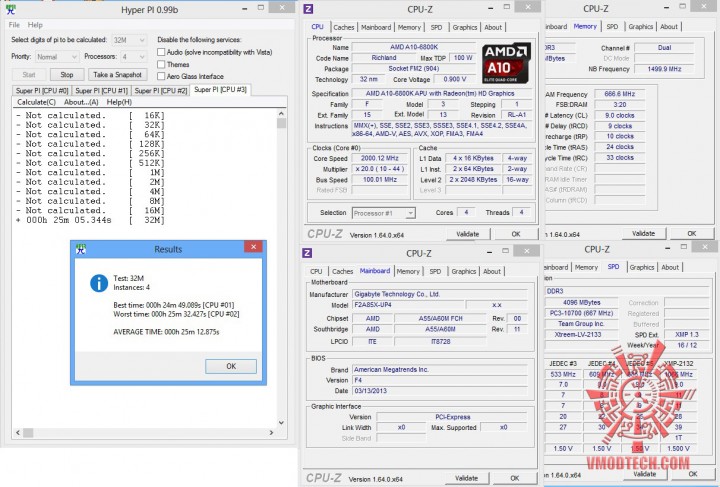The width and height of the screenshot is (720, 487).
Task: Confirm Results dialog with OK
Action: (231, 366)
